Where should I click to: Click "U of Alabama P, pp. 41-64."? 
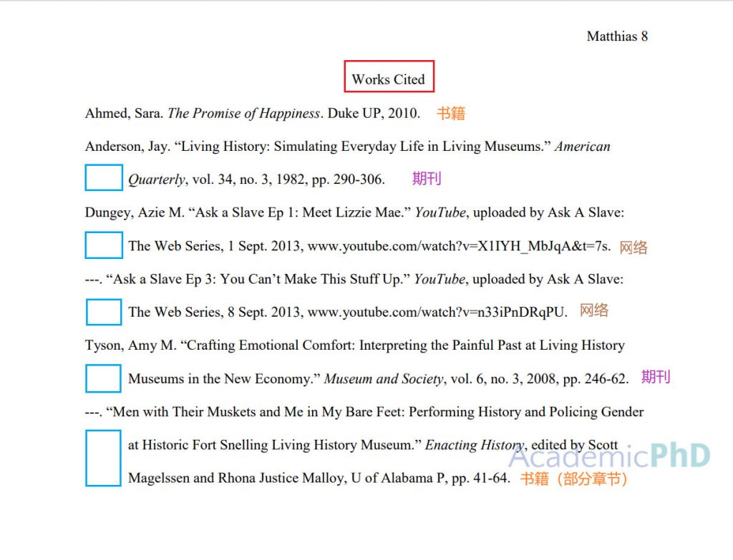[430, 478]
